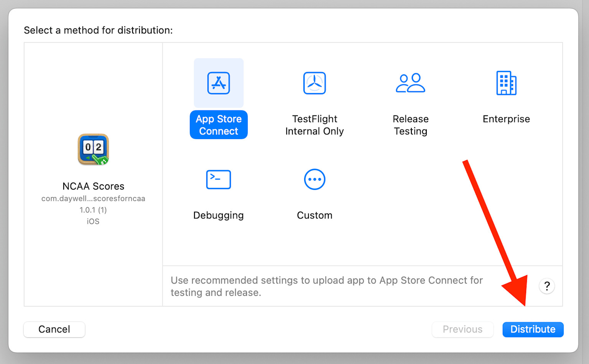
Task: Click the TestFlight Internal Only label
Action: coord(314,125)
